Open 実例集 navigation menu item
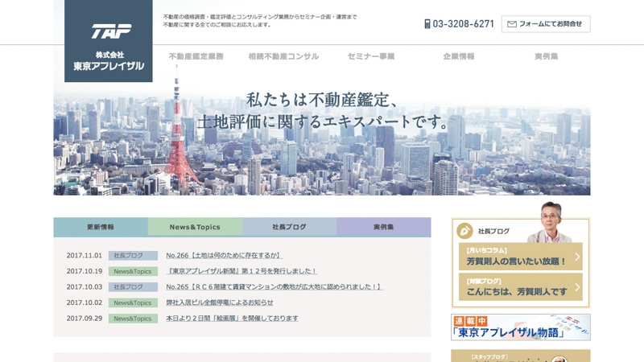The image size is (644, 362). [547, 56]
